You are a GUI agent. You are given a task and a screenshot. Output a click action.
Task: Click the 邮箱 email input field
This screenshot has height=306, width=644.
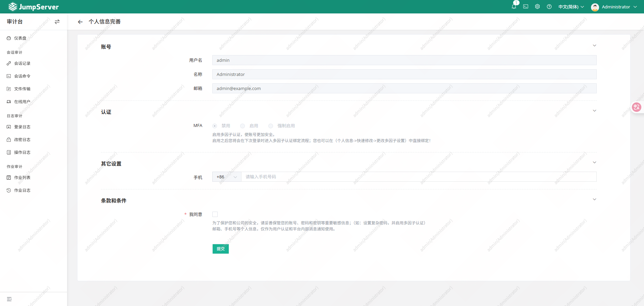(x=405, y=88)
